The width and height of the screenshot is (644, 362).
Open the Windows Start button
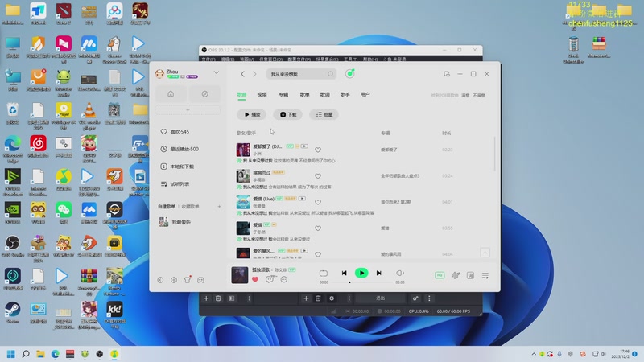tap(11, 354)
